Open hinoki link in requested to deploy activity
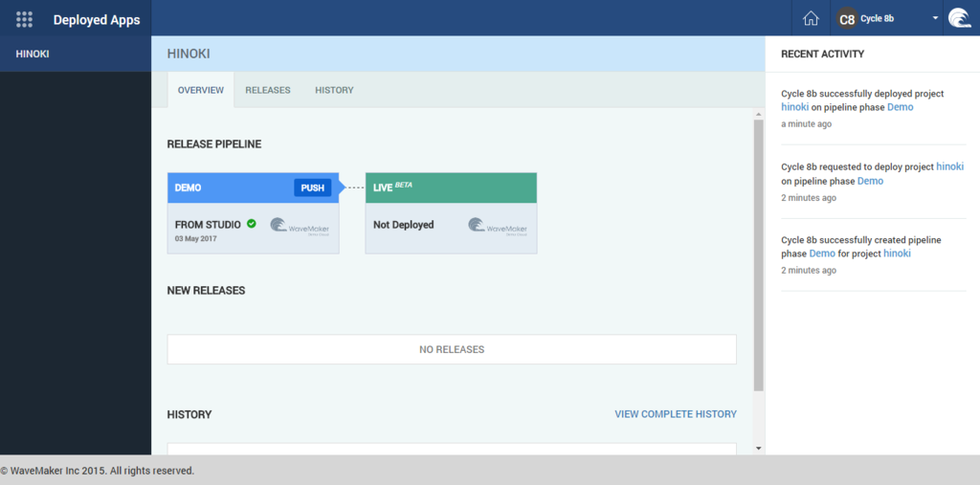Screen dimensions: 980x485 [x=950, y=166]
